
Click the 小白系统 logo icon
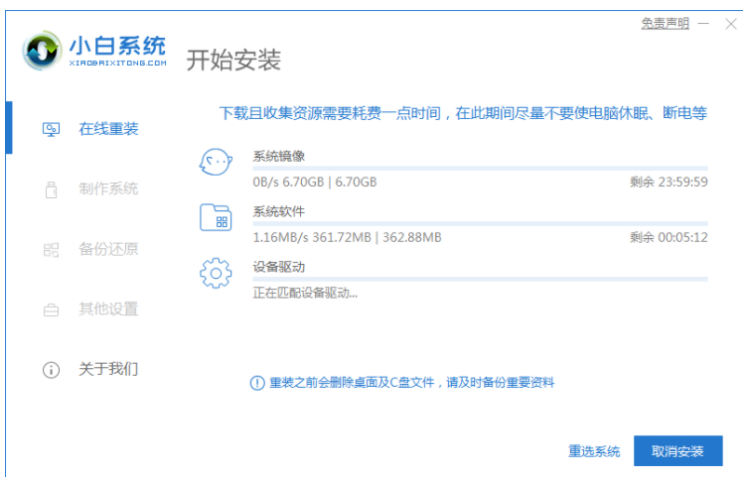tap(43, 52)
